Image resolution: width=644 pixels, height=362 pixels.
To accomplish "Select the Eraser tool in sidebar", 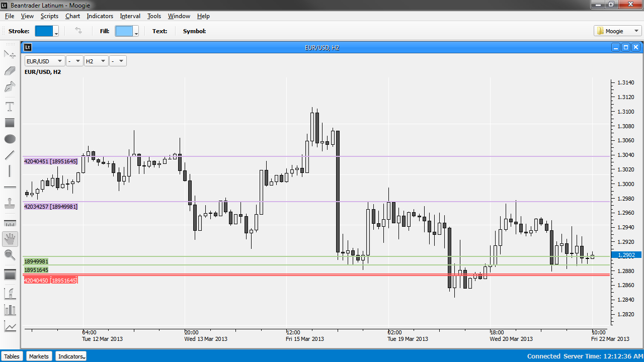I will click(10, 71).
